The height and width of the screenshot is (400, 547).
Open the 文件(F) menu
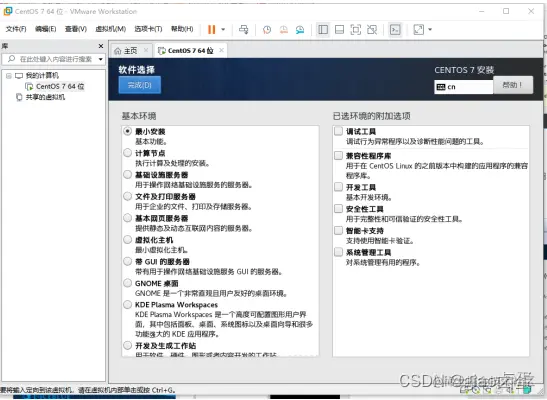coord(16,29)
